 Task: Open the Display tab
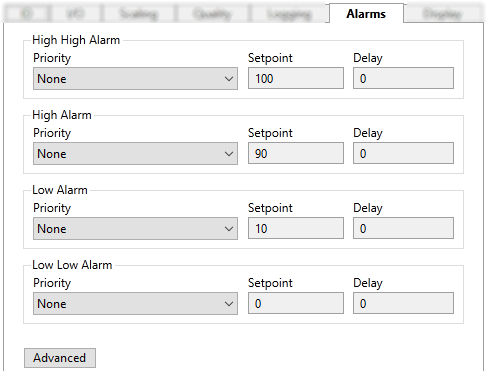tap(442, 14)
